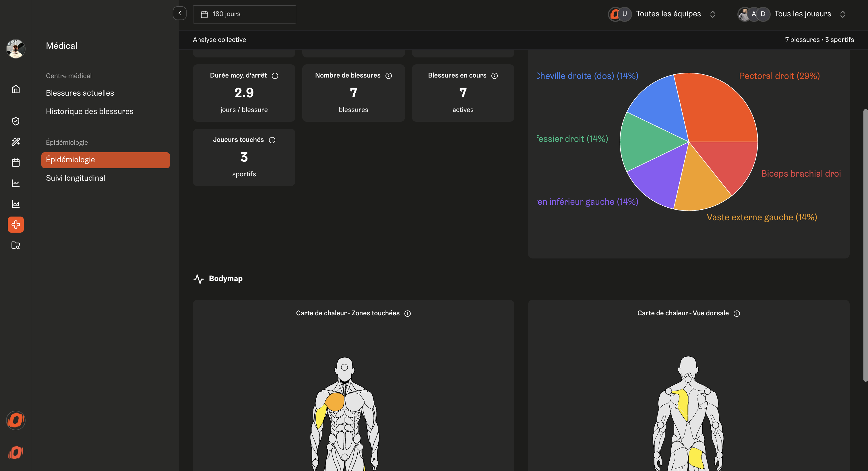The image size is (868, 471).
Task: Open the folder search sidebar icon
Action: click(15, 245)
